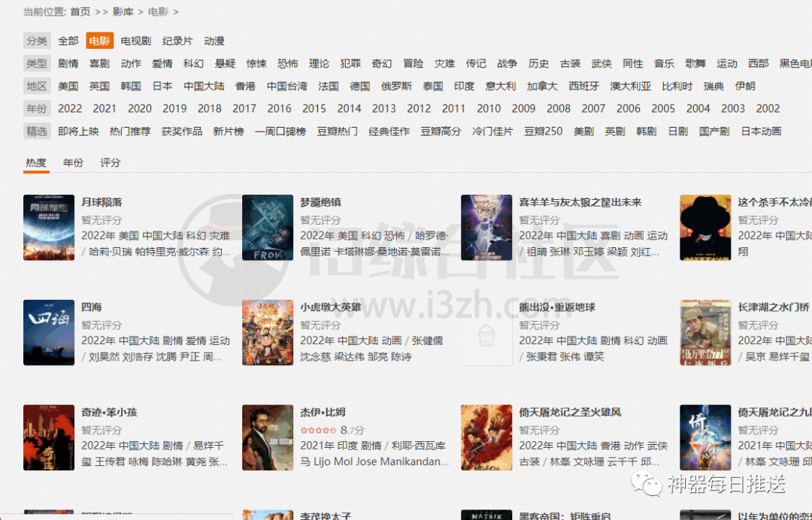Screen dimensions: 812x520
Task: Filter by genre 剧情
Action: click(x=68, y=63)
